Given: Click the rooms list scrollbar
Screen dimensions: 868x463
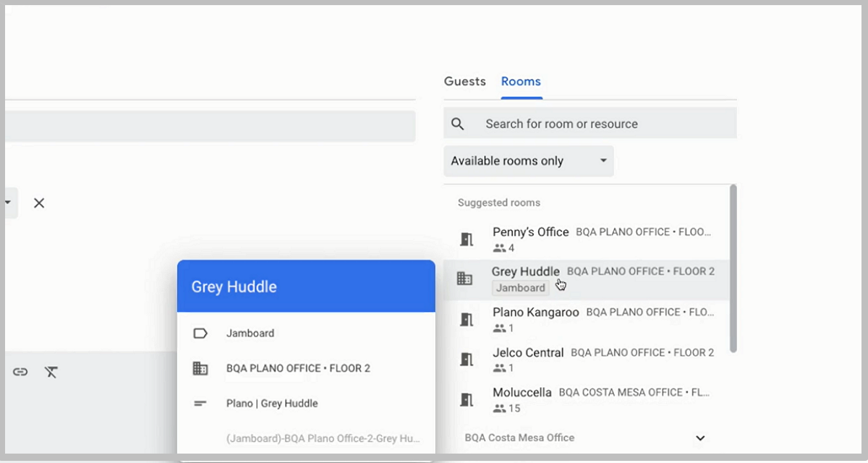Looking at the screenshot, I should 733,268.
